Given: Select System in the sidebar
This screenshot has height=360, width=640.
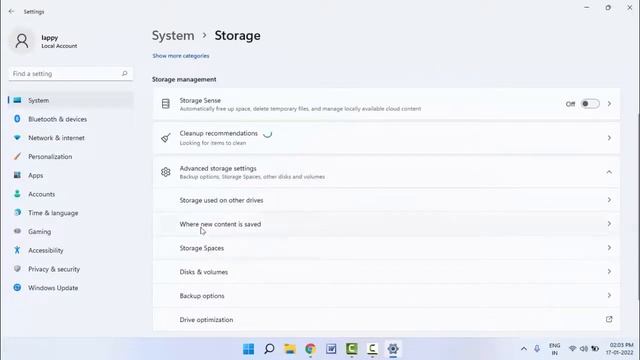Looking at the screenshot, I should (71, 100).
